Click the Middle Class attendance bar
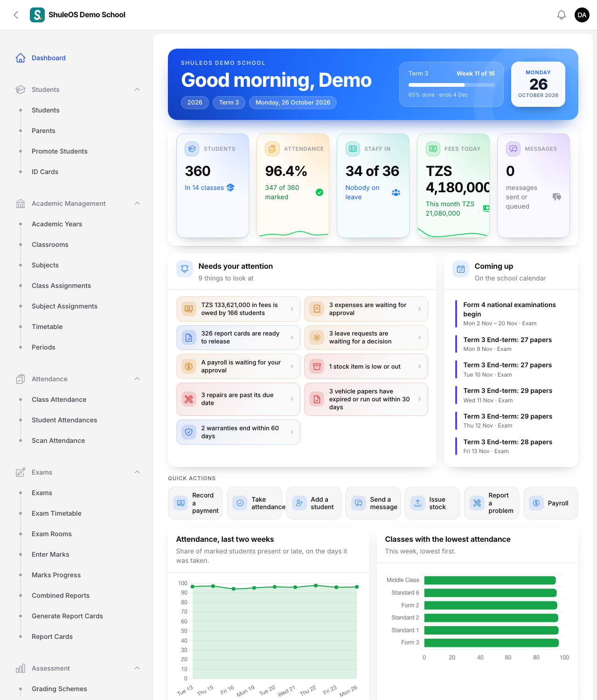This screenshot has width=597, height=700. click(490, 580)
